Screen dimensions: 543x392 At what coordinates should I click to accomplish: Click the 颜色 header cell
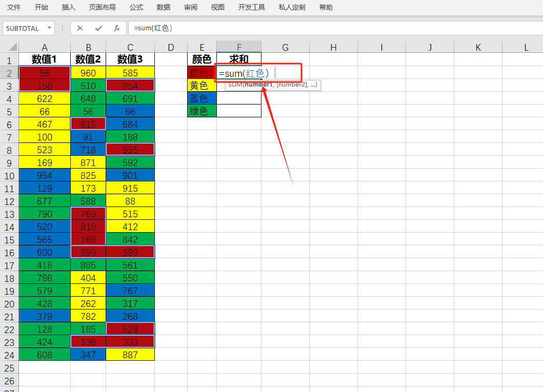coord(202,59)
